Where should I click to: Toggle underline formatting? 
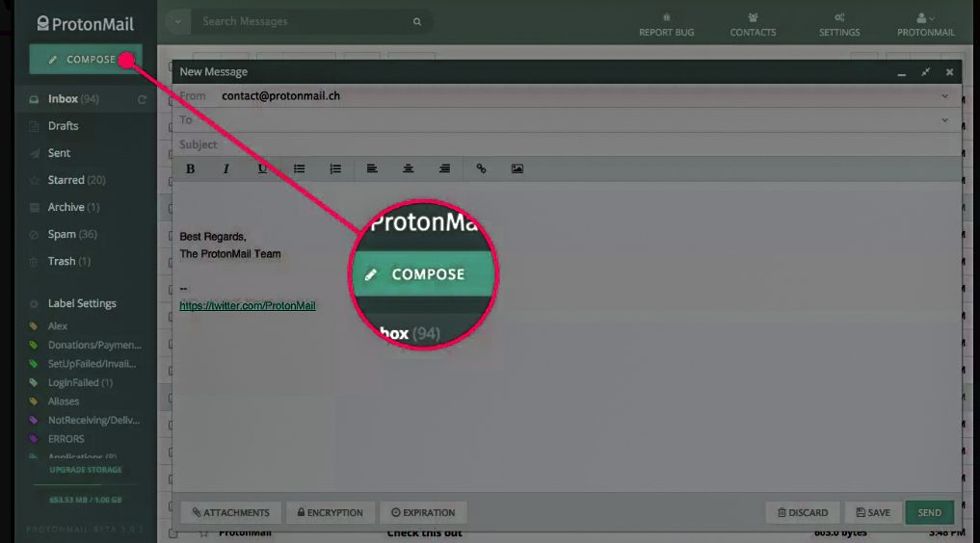coord(262,168)
